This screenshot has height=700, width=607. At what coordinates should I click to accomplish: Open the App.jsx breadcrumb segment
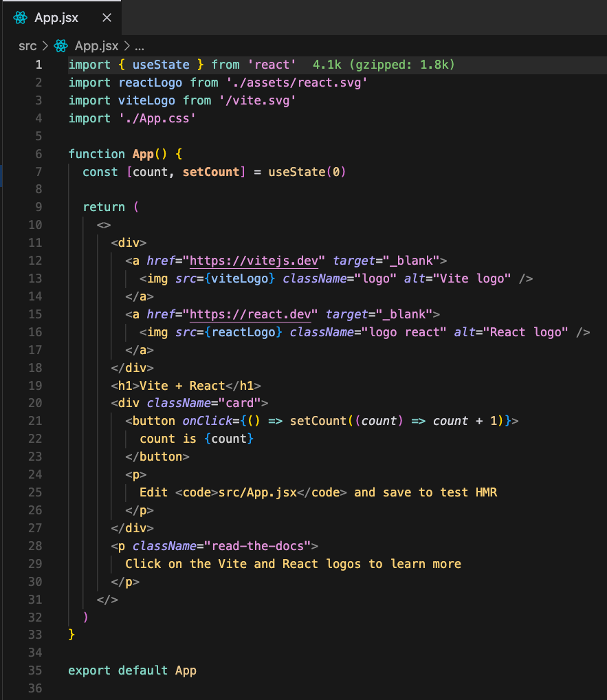point(96,46)
